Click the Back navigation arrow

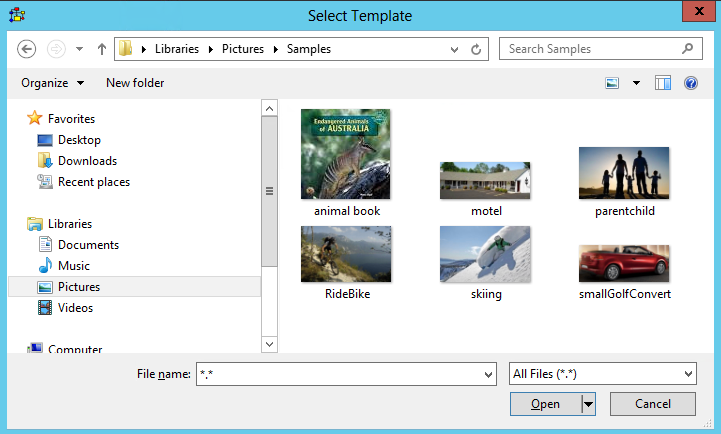27,49
